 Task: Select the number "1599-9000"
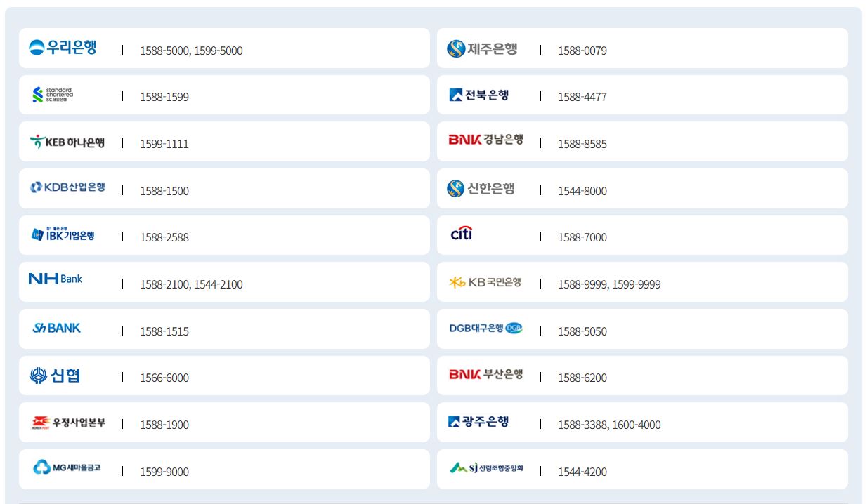coord(164,472)
